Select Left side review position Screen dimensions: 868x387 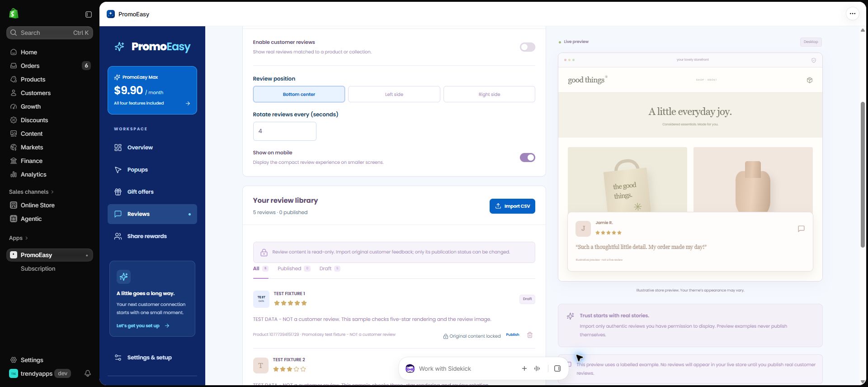click(394, 94)
